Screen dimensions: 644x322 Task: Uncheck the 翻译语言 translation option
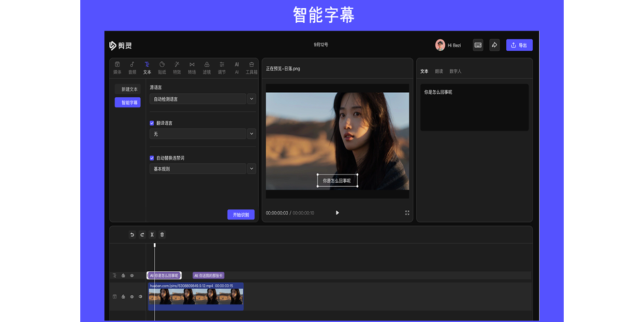click(152, 123)
